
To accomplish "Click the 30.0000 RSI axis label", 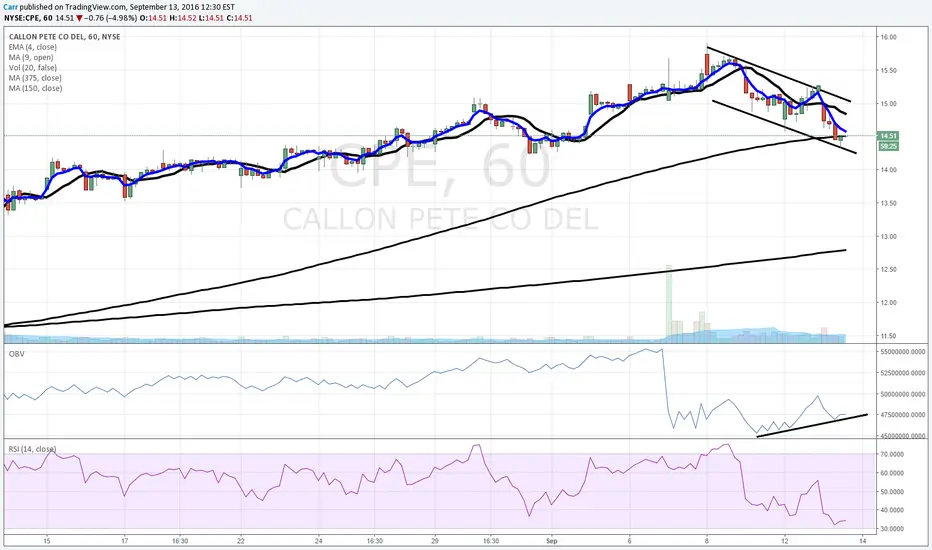I will (x=892, y=529).
